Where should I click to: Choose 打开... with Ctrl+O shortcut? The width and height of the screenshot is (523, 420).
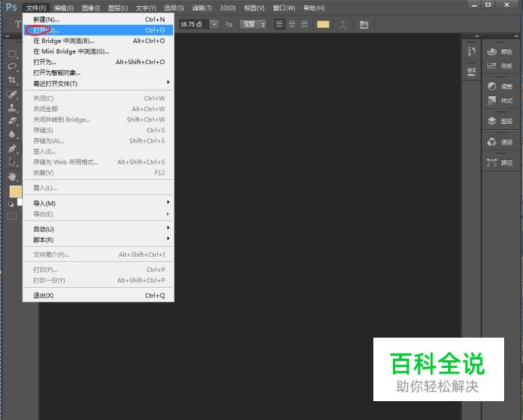point(98,30)
